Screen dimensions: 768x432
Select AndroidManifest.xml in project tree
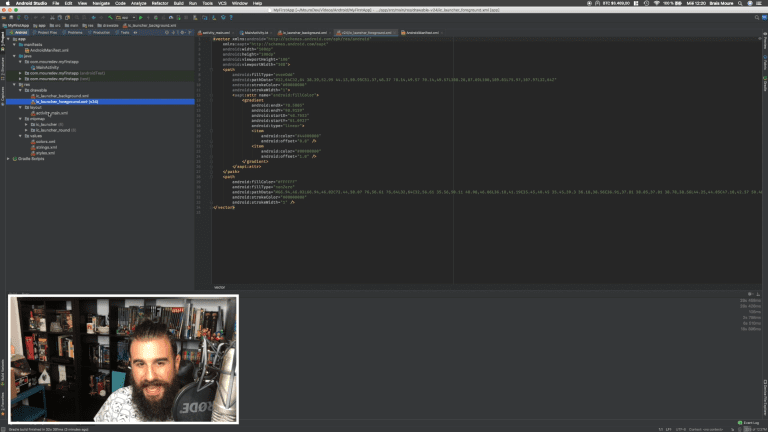click(x=47, y=50)
